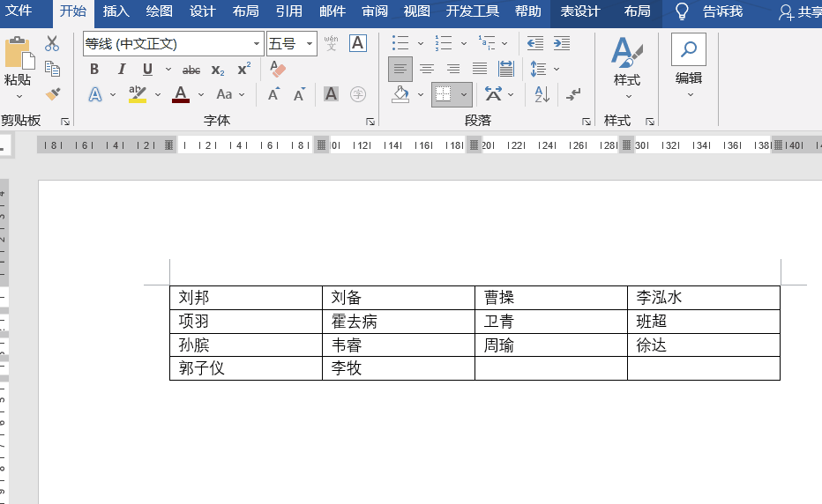Enable center alignment
This screenshot has height=504, width=822.
click(x=427, y=69)
